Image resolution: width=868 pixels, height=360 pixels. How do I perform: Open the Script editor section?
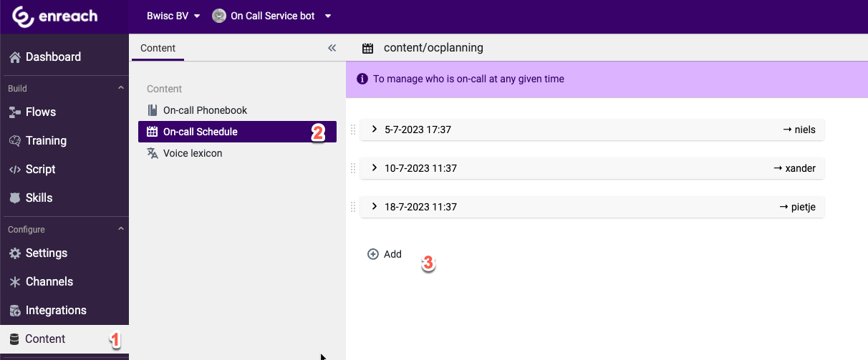40,169
